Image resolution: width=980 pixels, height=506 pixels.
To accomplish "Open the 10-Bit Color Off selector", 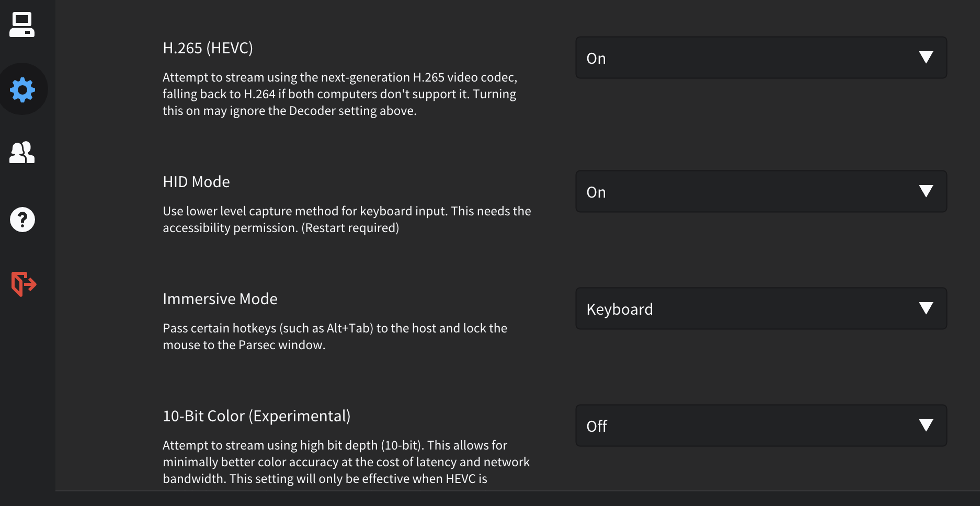I will tap(761, 425).
